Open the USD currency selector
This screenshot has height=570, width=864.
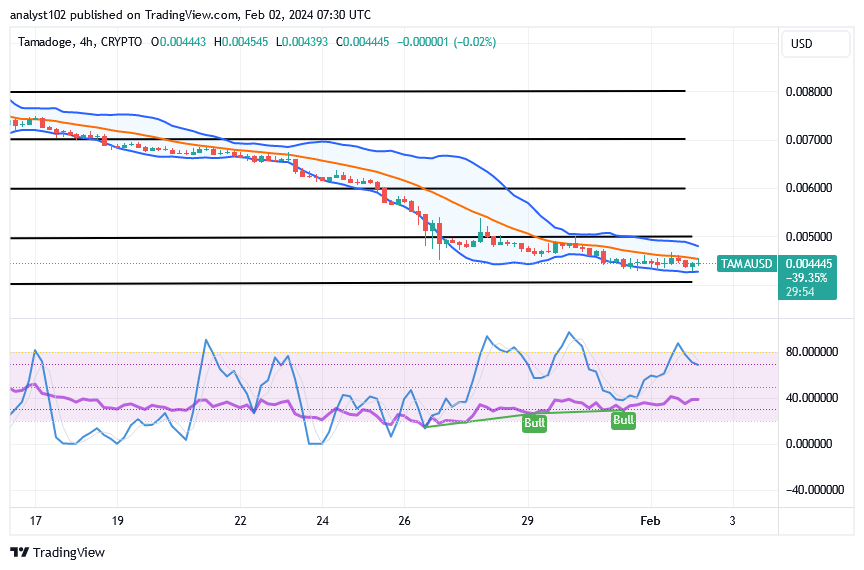pos(816,44)
